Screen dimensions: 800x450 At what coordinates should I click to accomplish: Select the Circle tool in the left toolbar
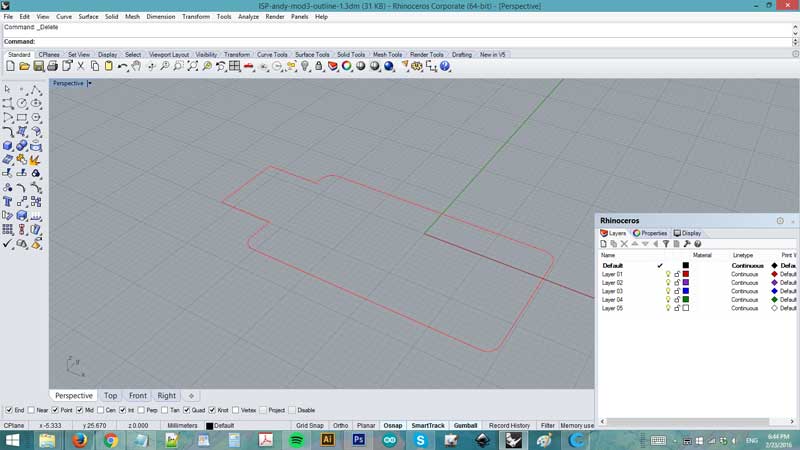(21, 104)
